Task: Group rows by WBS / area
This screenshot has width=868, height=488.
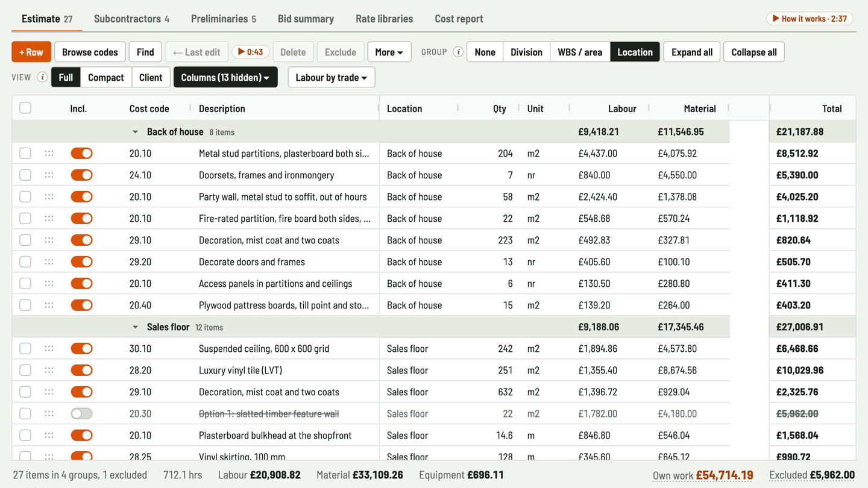Action: (580, 52)
